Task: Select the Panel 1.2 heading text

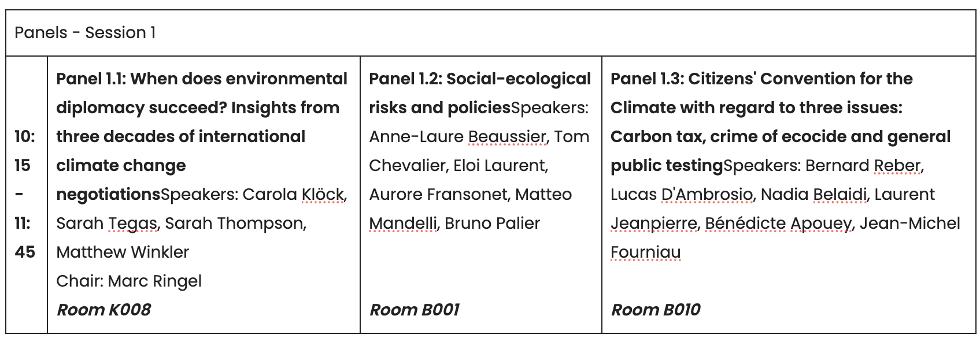Action: (x=480, y=93)
